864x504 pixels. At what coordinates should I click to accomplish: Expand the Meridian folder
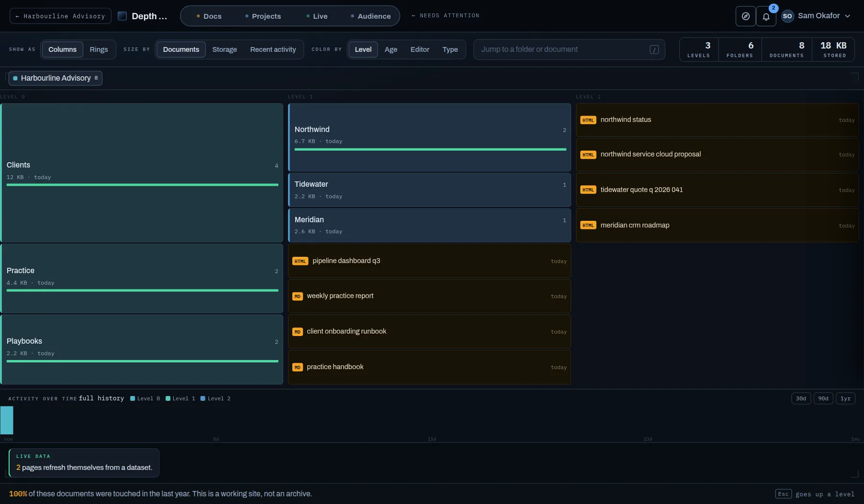(430, 225)
